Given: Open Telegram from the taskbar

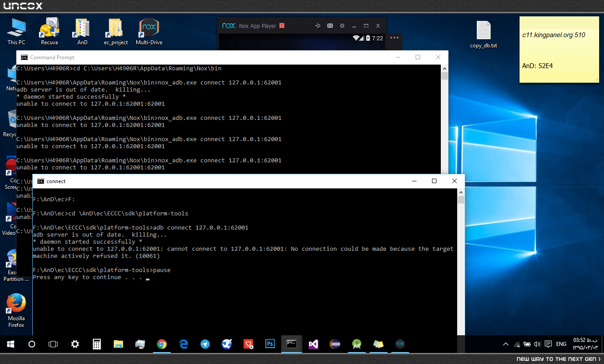Looking at the screenshot, I should point(205,344).
